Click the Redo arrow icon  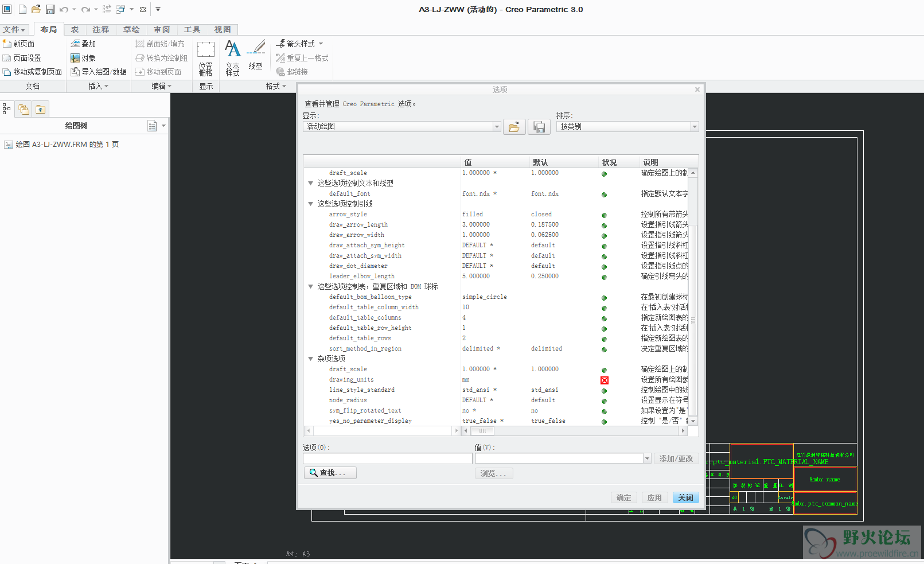(x=85, y=9)
